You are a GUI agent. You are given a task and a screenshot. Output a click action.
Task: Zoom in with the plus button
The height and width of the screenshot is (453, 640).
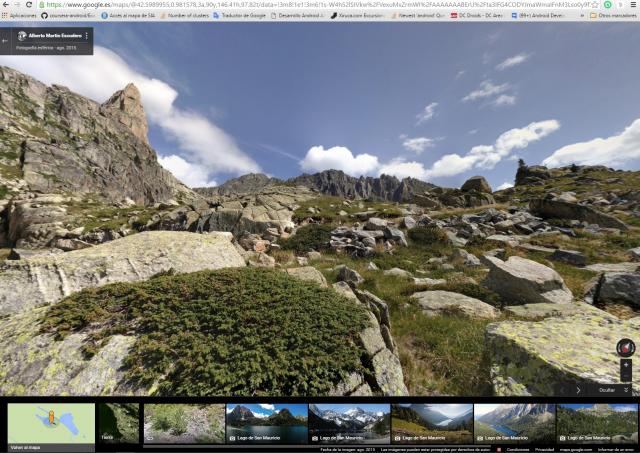(x=626, y=365)
